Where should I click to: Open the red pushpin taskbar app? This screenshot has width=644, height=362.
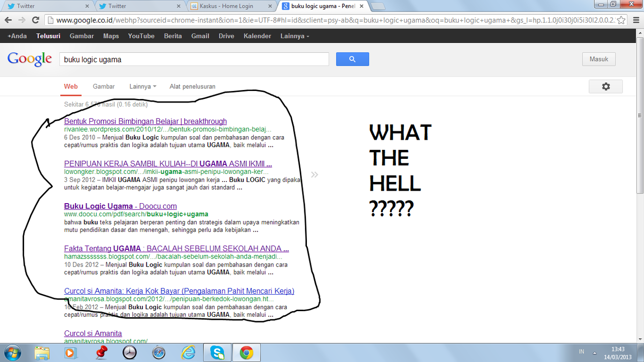pyautogui.click(x=102, y=352)
